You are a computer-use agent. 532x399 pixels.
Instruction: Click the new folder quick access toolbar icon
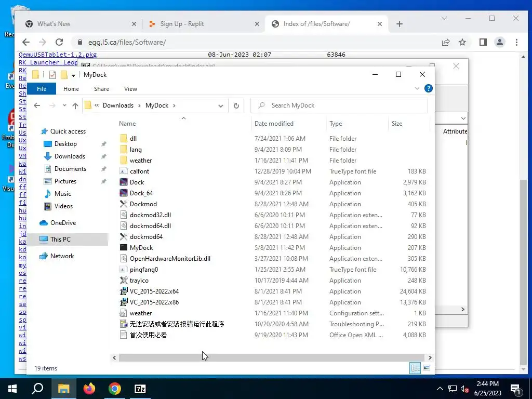coord(64,75)
